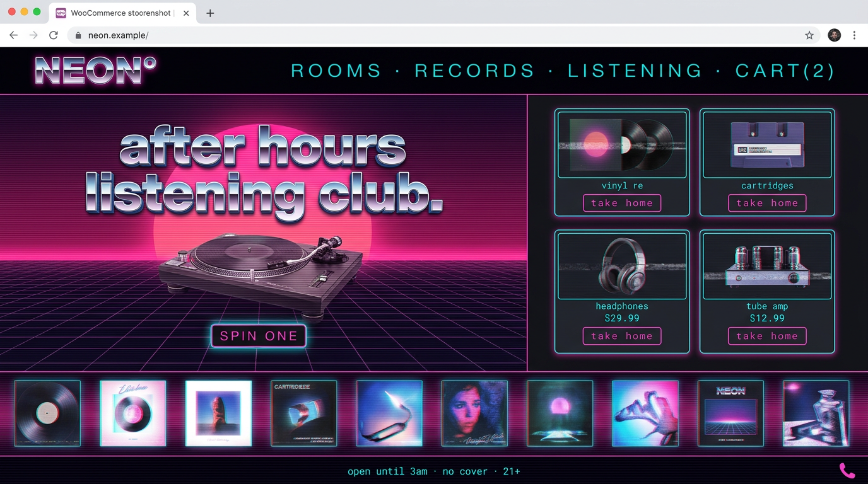Click take home under tube amp
Viewport: 868px width, 484px height.
click(x=767, y=336)
